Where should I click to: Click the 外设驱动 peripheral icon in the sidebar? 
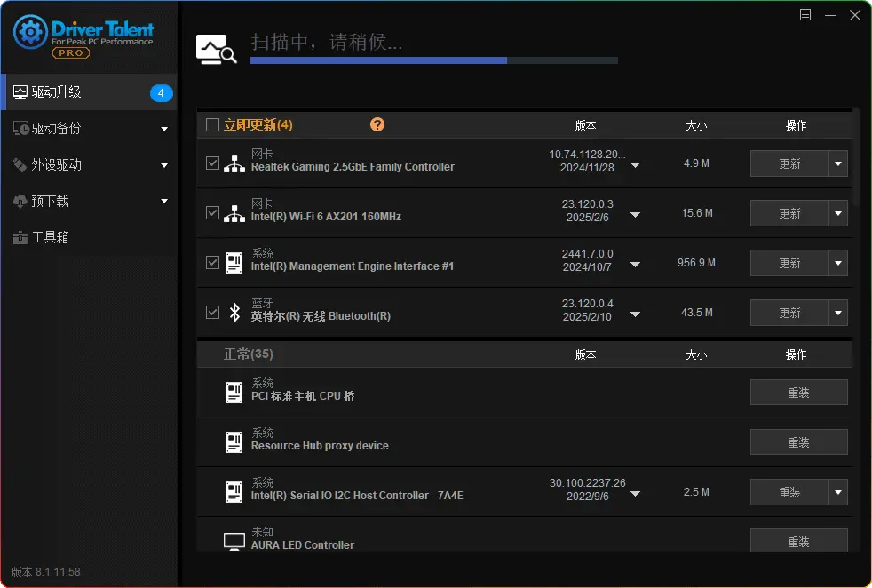[x=20, y=165]
